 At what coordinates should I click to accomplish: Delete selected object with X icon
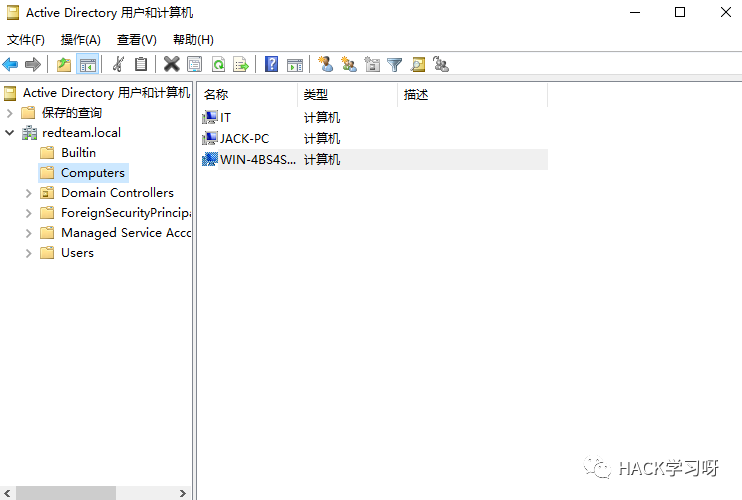coord(171,64)
